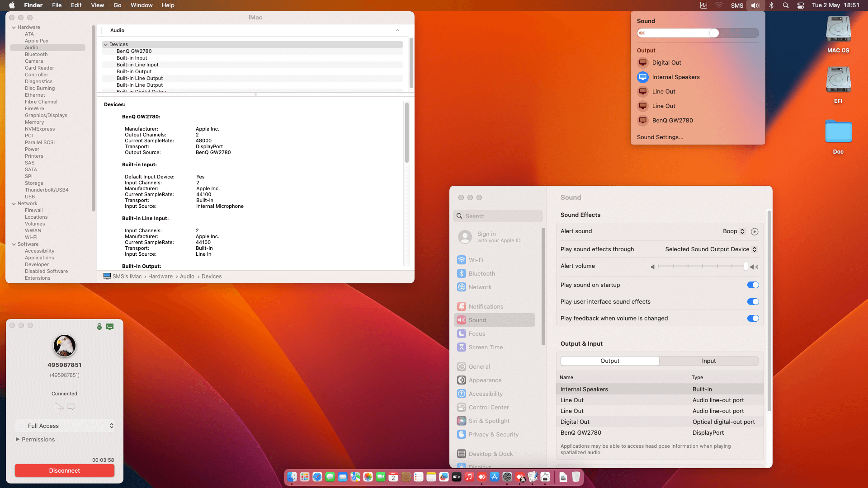
Task: Open the Edit menu
Action: 76,5
